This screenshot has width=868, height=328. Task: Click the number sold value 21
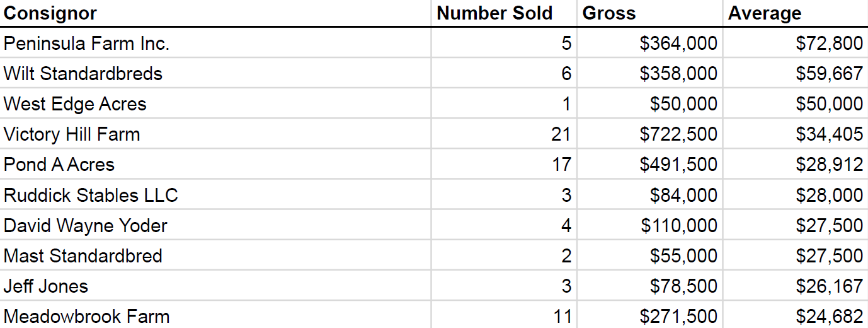click(505, 134)
